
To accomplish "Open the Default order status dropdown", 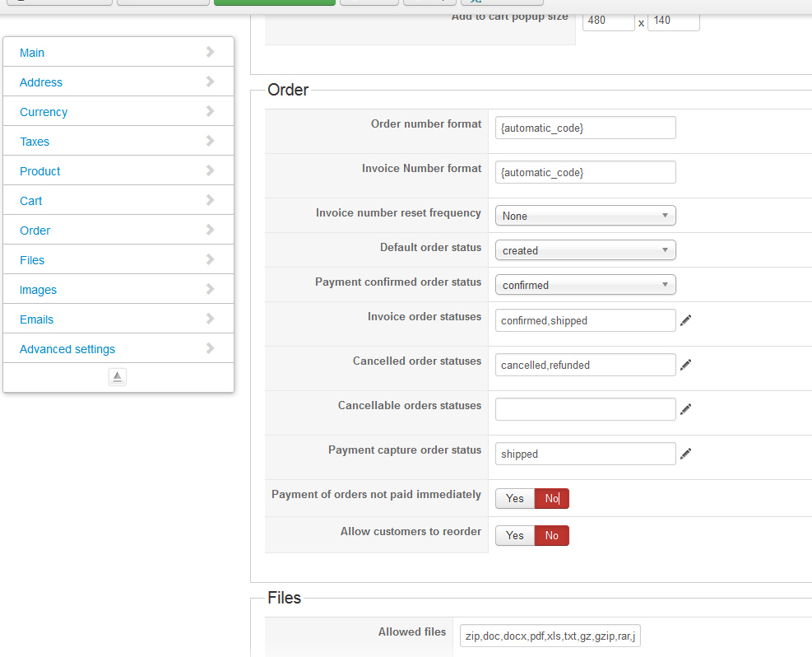I will tap(585, 250).
